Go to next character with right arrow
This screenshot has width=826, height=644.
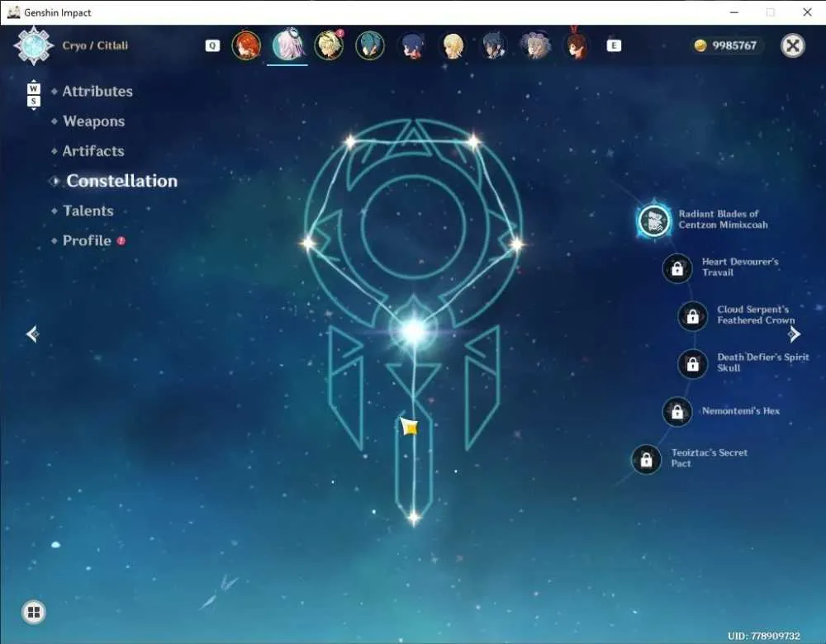(x=794, y=334)
